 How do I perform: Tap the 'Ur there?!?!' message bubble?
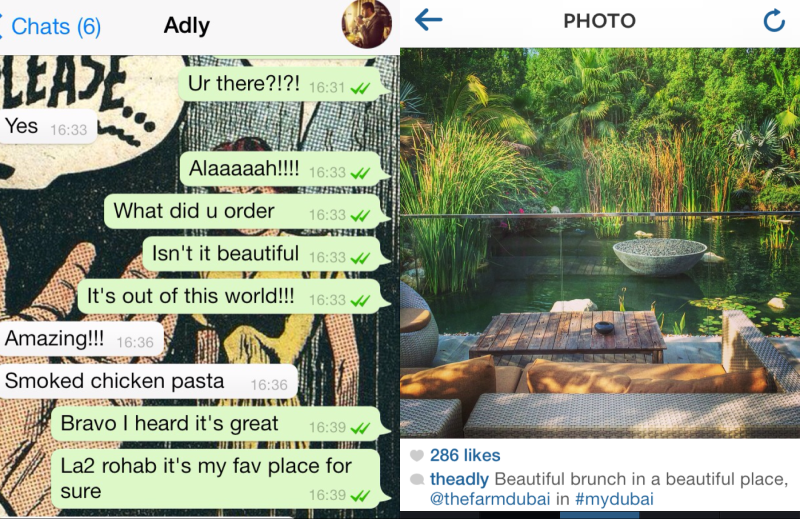281,84
